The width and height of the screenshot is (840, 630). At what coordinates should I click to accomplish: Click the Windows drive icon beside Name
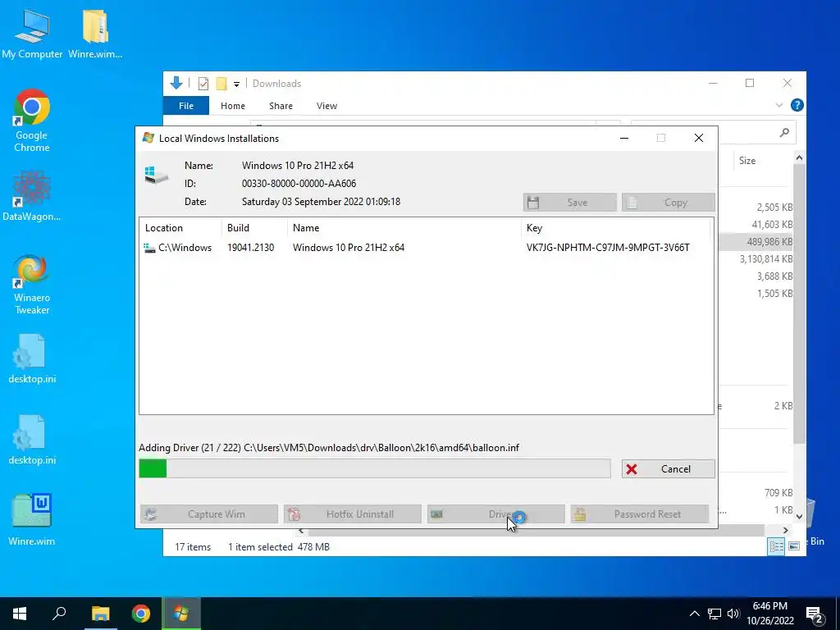tap(157, 175)
